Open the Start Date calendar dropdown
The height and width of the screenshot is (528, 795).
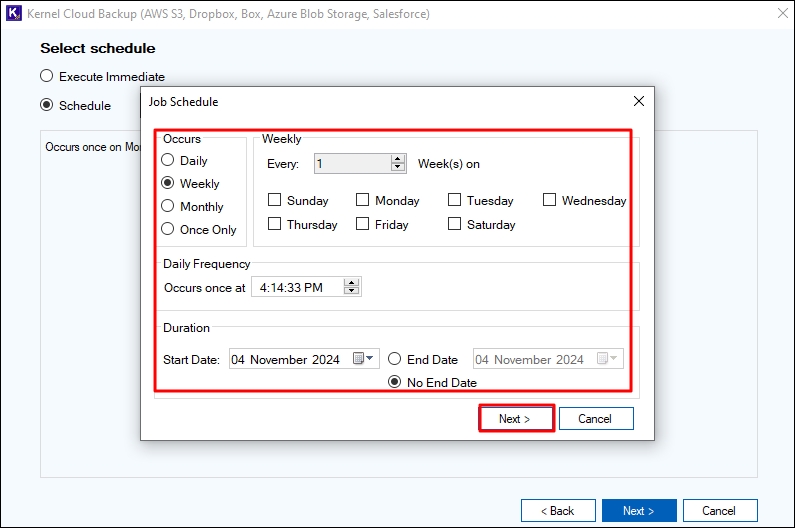363,359
